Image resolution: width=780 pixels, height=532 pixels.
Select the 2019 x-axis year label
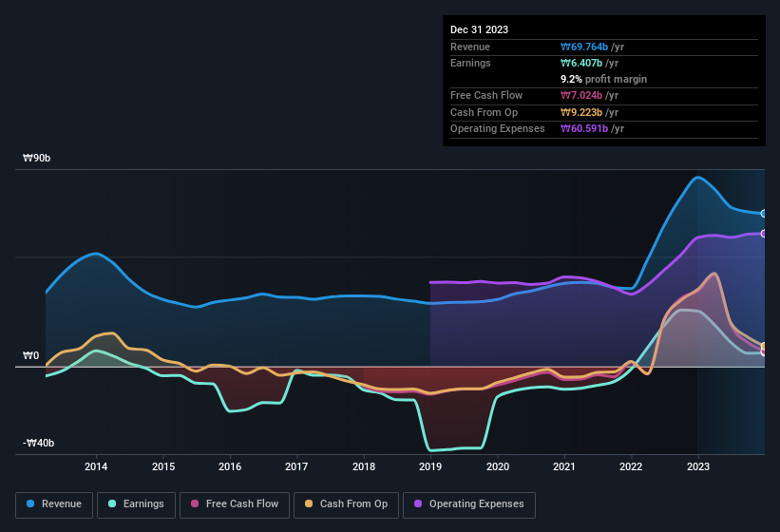430,466
